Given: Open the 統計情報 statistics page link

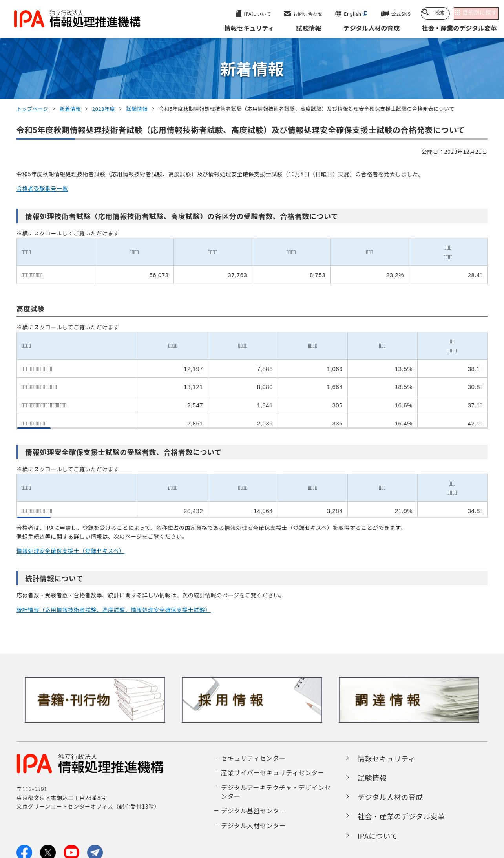Looking at the screenshot, I should tap(113, 610).
